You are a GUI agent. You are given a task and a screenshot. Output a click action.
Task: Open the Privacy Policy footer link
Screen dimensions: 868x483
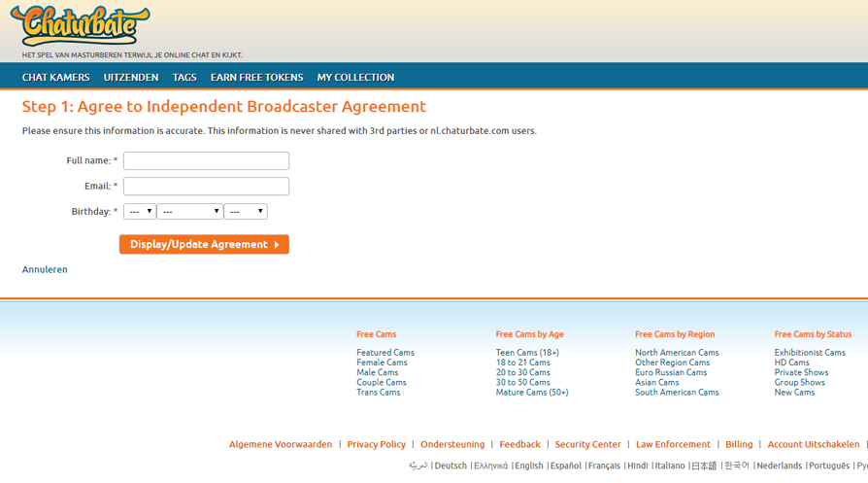tap(376, 444)
